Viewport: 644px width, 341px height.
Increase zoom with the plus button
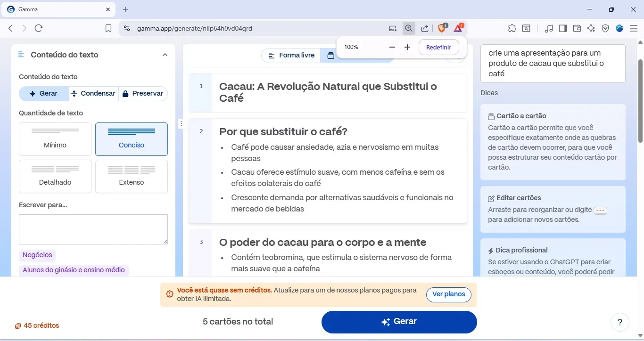[x=407, y=47]
